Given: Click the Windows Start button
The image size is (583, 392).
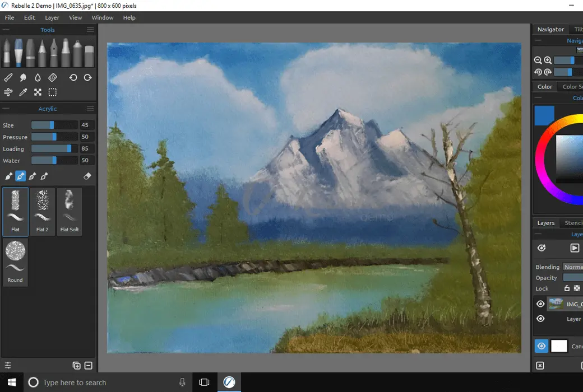Looking at the screenshot, I should (x=12, y=382).
